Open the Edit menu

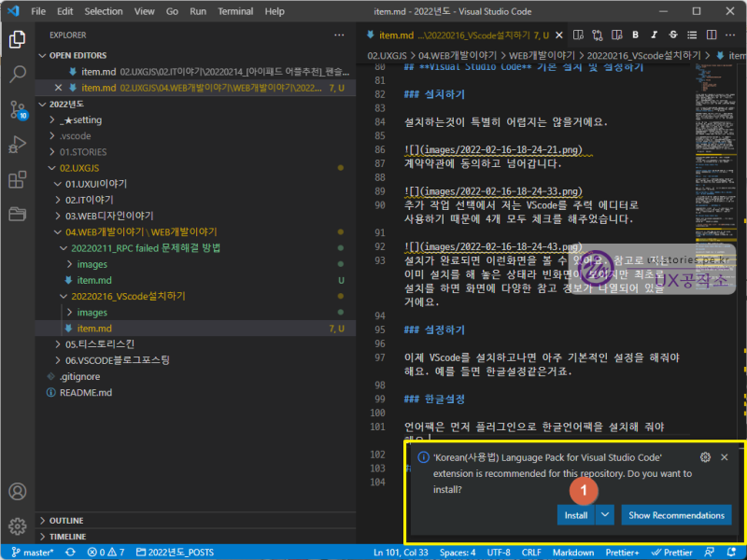pyautogui.click(x=64, y=11)
